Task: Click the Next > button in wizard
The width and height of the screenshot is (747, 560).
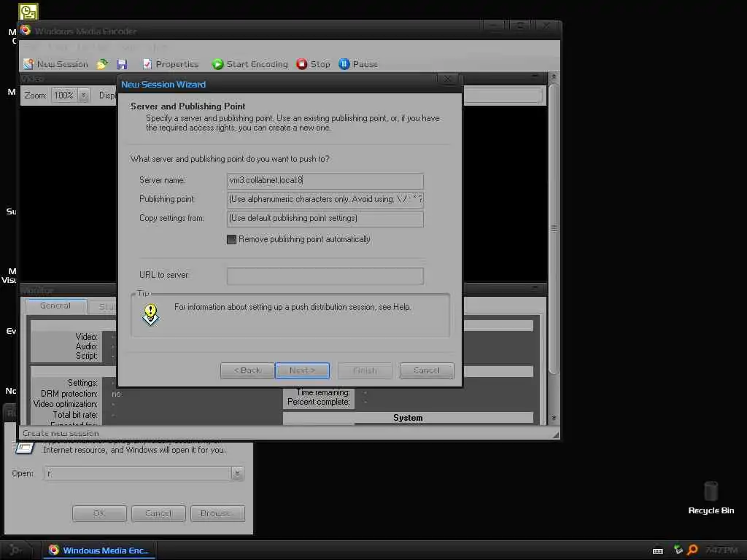Action: coord(302,370)
